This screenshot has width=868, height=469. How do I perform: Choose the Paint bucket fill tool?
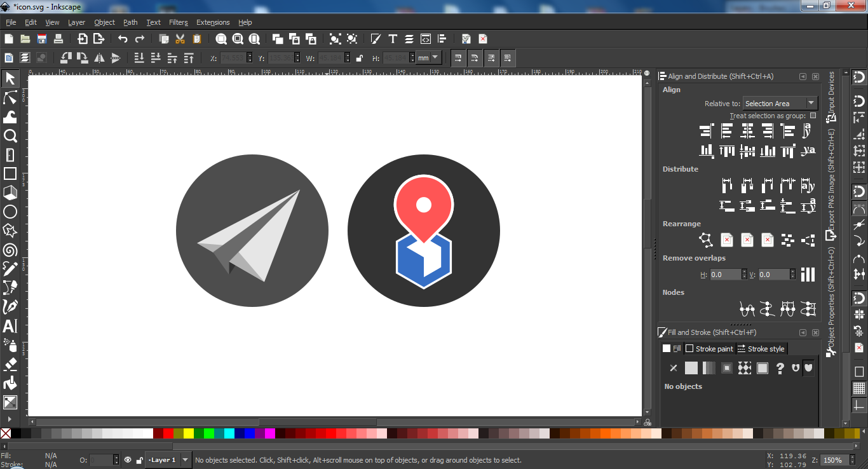point(10,383)
